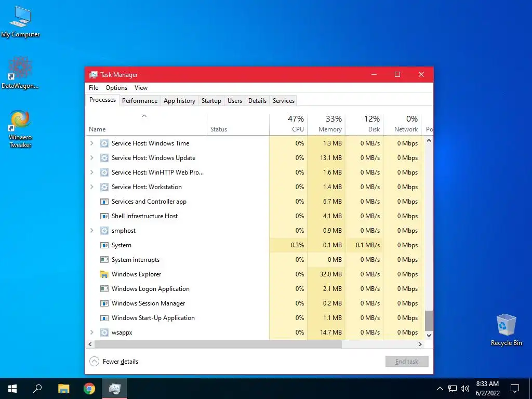The height and width of the screenshot is (399, 532).
Task: Click the smphost gear icon
Action: [104, 231]
